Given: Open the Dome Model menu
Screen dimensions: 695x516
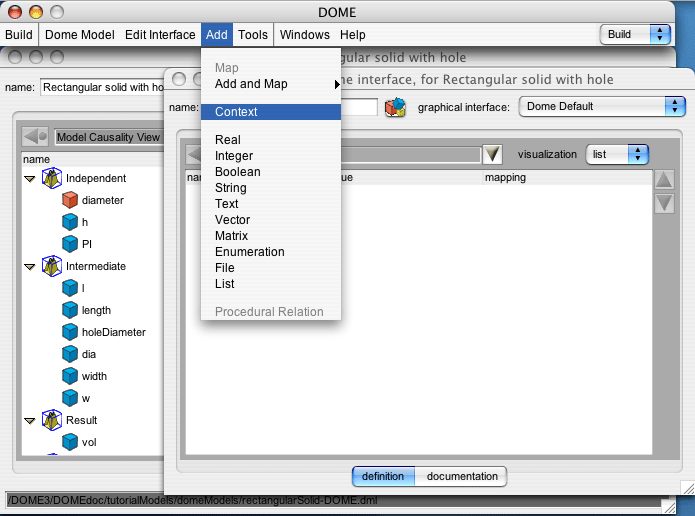Looking at the screenshot, I should click(80, 35).
